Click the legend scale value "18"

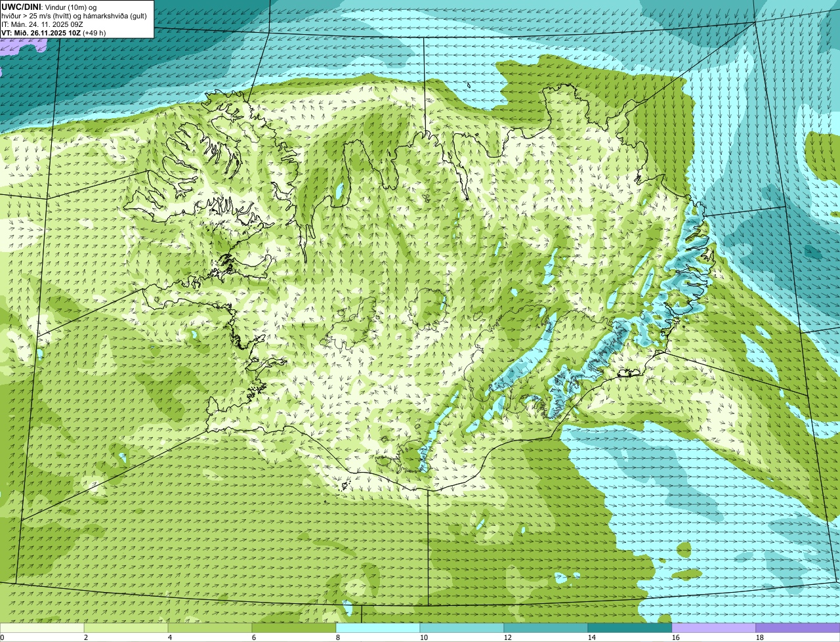pyautogui.click(x=760, y=637)
